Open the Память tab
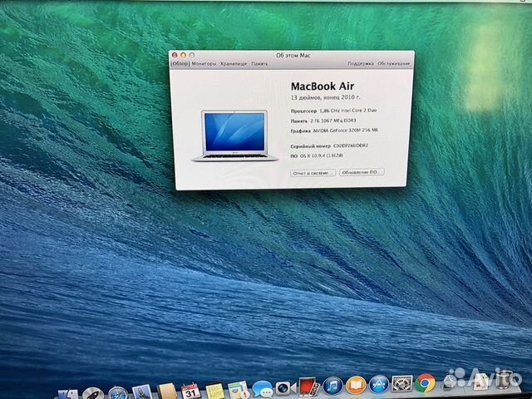 (260, 63)
